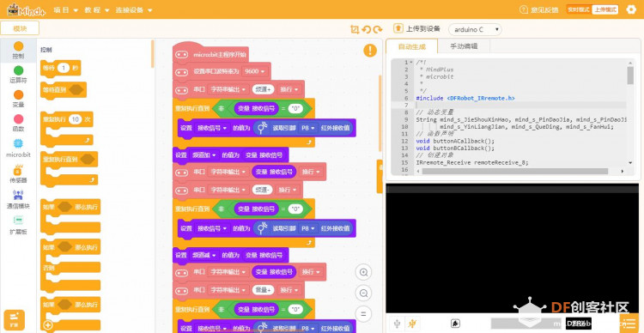Open 字符串输出 dropdown in the 频道+ serial block

[228, 89]
